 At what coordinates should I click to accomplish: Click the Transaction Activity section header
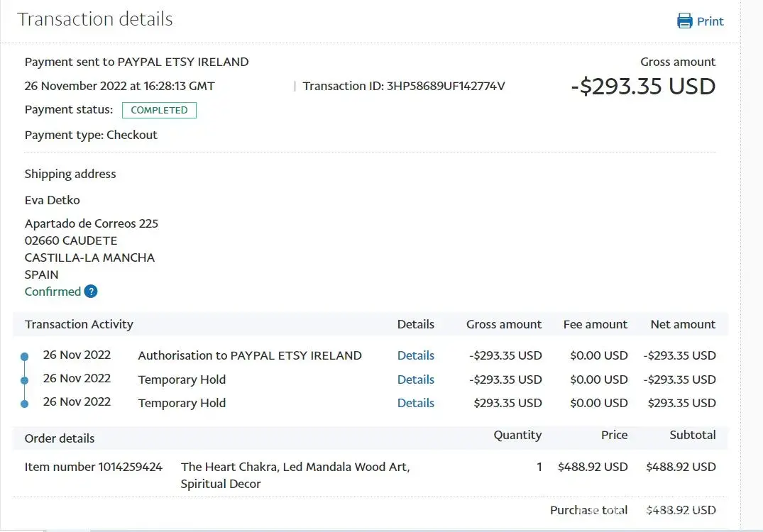[x=79, y=324]
